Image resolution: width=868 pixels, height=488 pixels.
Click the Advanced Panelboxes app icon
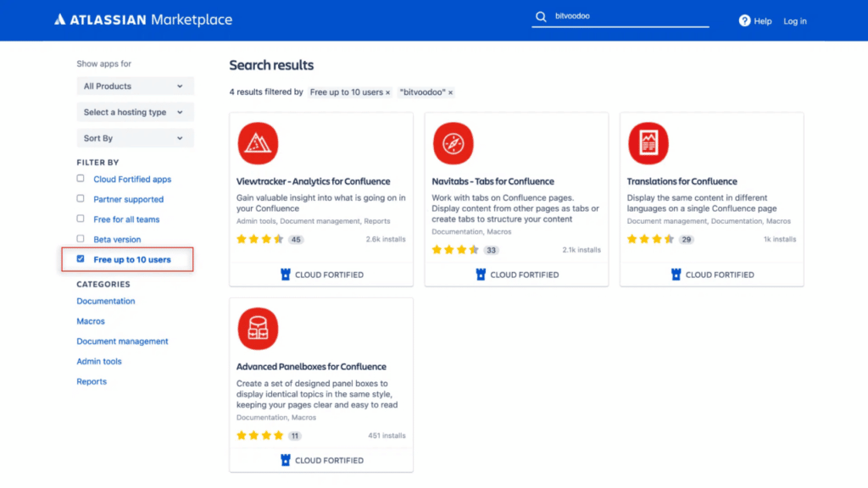pyautogui.click(x=258, y=328)
